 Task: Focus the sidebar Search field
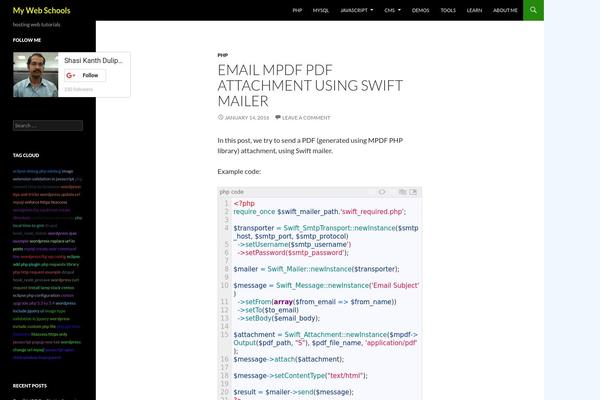tap(48, 126)
